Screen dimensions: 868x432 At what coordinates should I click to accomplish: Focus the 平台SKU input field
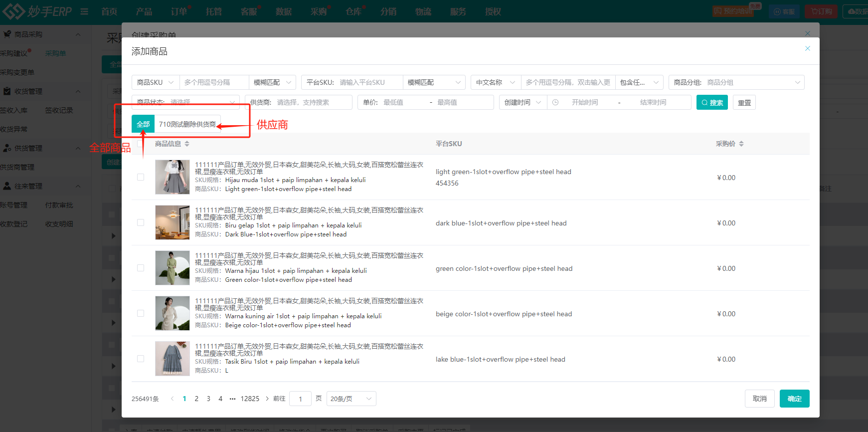click(x=369, y=82)
